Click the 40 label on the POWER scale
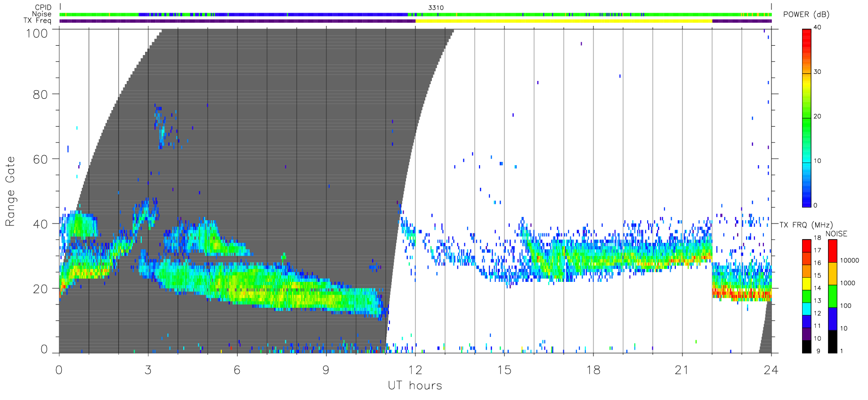This screenshot has width=868, height=400. coord(817,27)
